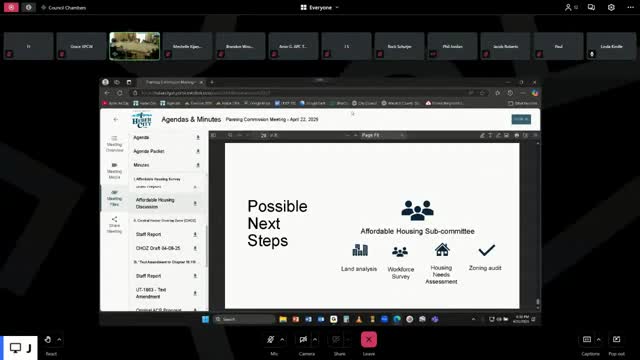640x360 pixels.
Task: Select Phil Jordan's participant tile
Action: 453,46
